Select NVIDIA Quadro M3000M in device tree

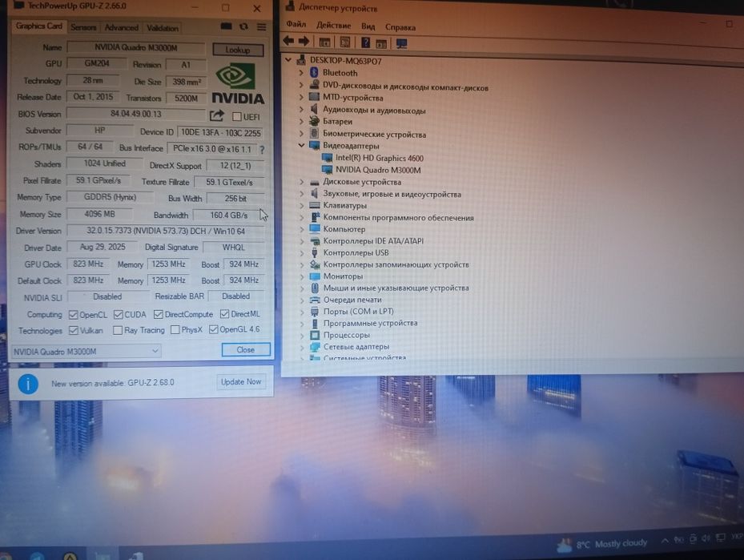click(x=378, y=170)
